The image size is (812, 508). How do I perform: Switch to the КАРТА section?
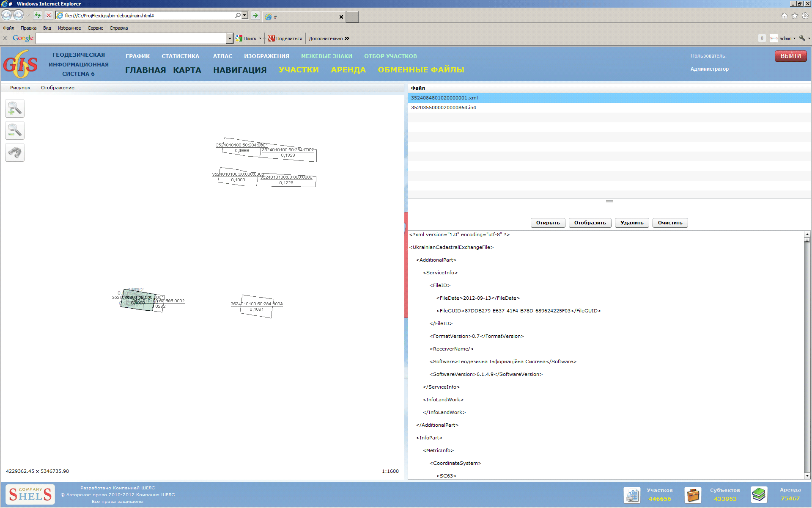point(187,70)
